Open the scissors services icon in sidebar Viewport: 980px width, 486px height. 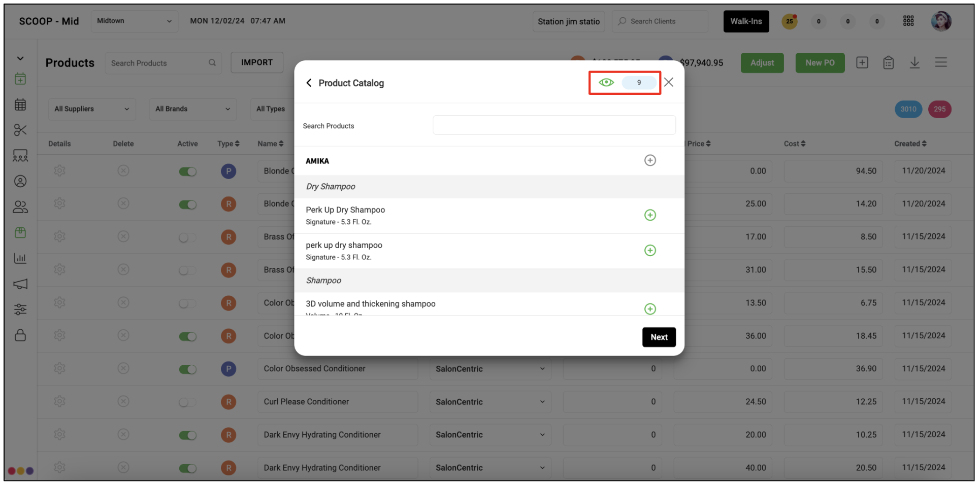pyautogui.click(x=20, y=130)
